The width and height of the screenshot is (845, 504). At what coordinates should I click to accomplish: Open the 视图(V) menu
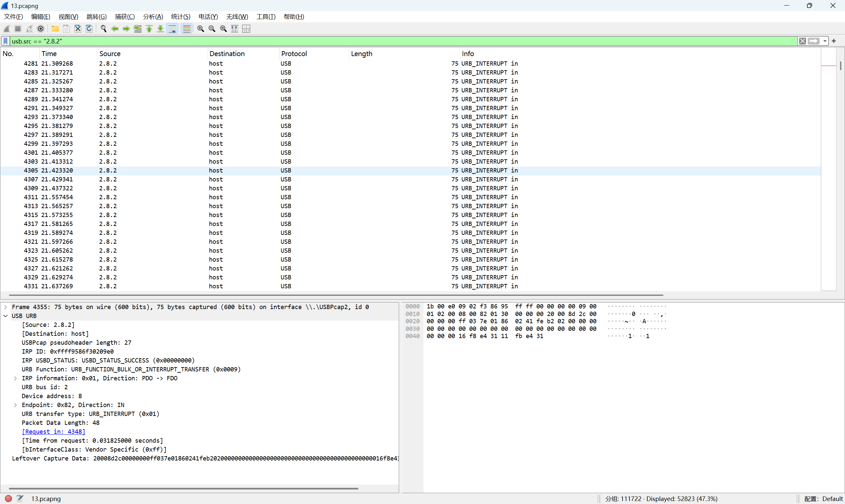68,16
